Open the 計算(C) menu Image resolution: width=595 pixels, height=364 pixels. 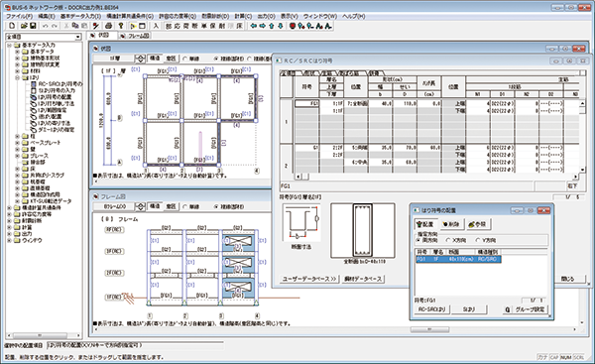(243, 16)
